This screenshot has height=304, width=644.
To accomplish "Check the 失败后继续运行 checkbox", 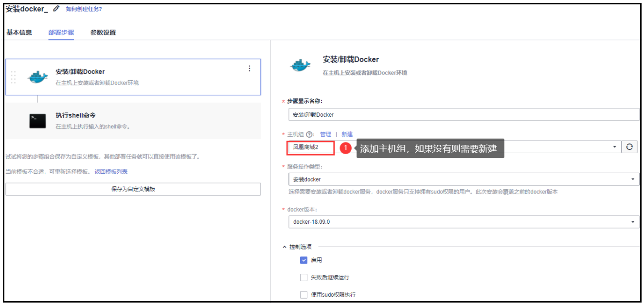I will (x=304, y=277).
